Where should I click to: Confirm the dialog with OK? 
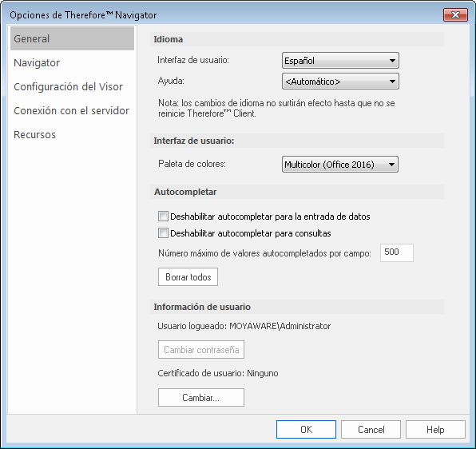pyautogui.click(x=306, y=429)
